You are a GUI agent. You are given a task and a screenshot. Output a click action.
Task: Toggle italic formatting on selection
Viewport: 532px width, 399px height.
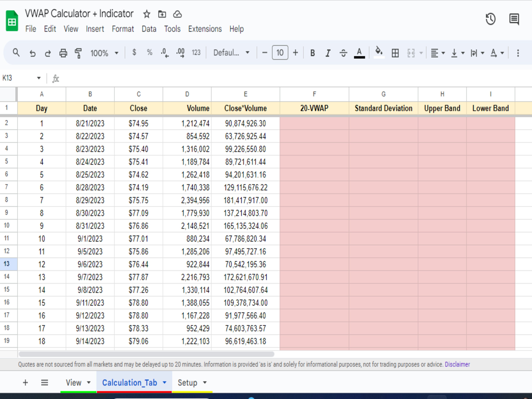coord(328,53)
